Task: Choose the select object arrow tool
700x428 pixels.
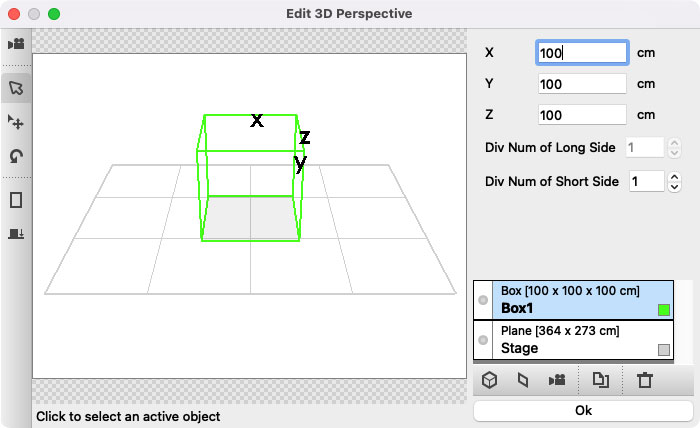Action: click(x=16, y=88)
